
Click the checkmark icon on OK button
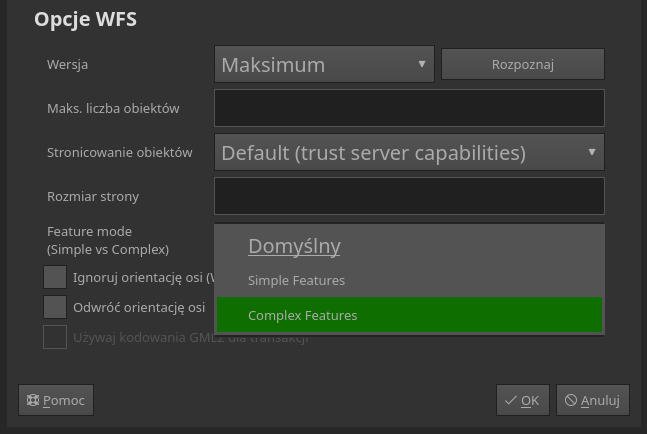click(511, 400)
